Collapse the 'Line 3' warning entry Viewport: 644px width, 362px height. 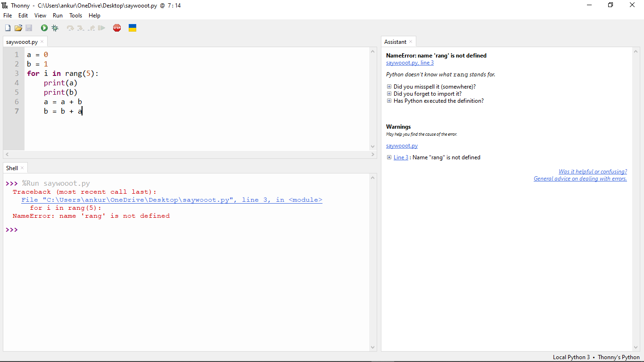click(389, 157)
